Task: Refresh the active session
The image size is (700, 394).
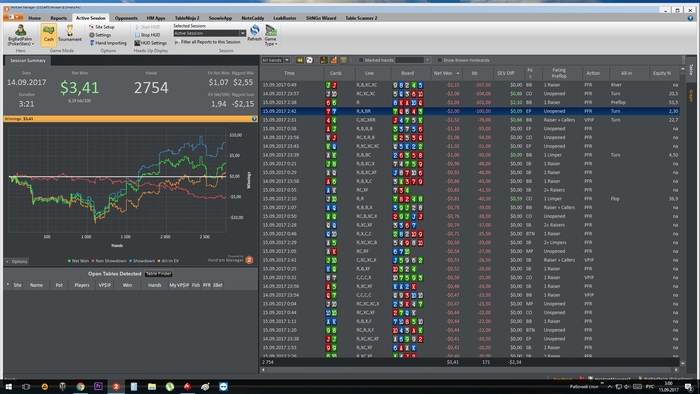Action: (x=254, y=33)
